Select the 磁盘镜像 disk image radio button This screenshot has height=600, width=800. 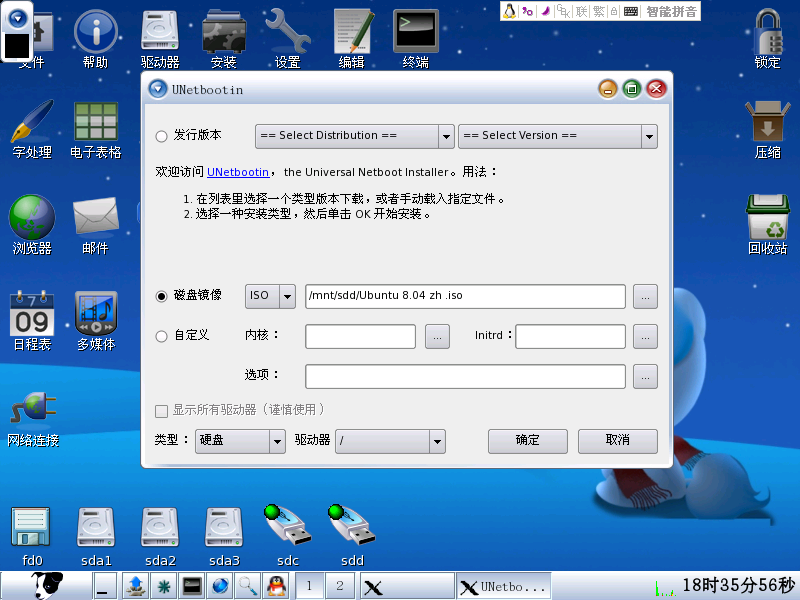161,296
